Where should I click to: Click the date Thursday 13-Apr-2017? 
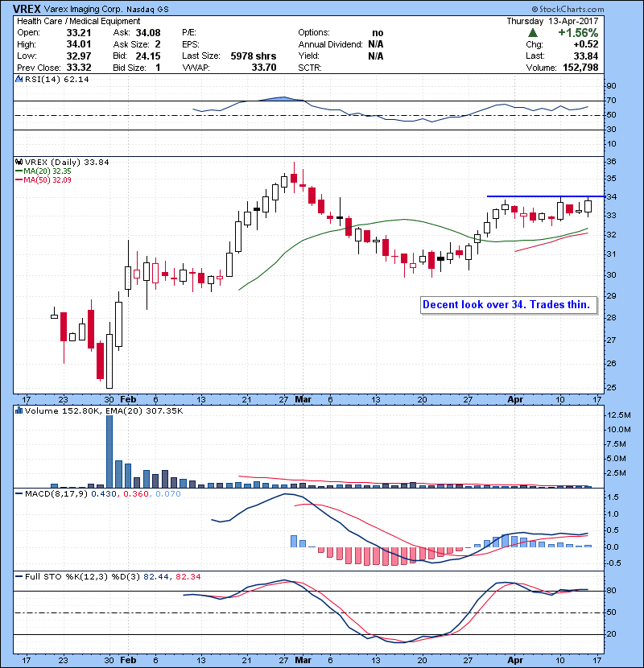552,21
